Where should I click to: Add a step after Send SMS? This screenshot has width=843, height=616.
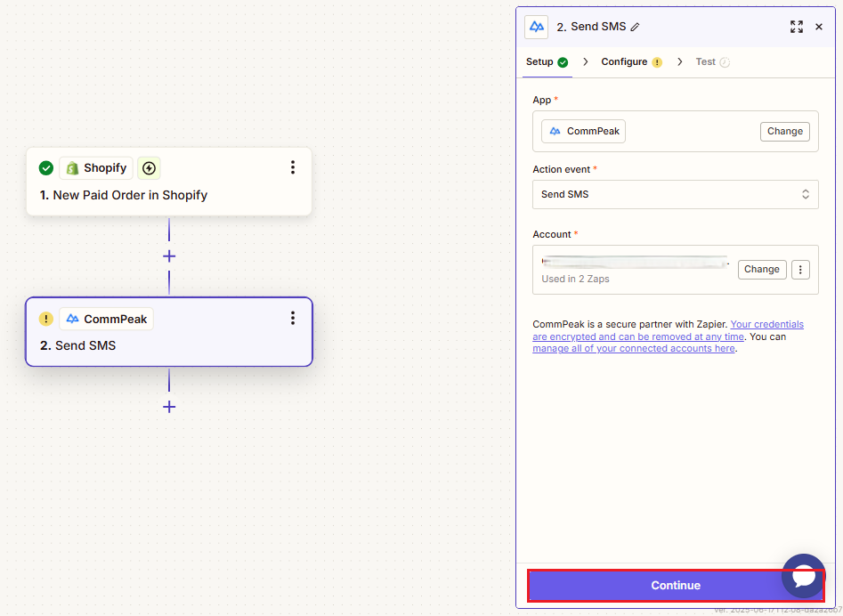point(169,407)
